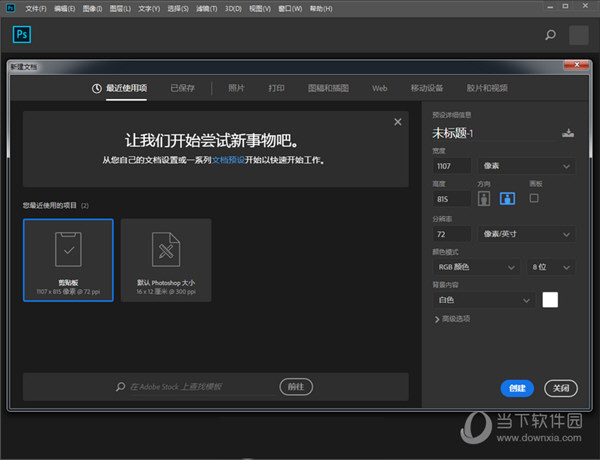Click the clock icon beside 最近使用项
The height and width of the screenshot is (460, 600).
tap(96, 88)
